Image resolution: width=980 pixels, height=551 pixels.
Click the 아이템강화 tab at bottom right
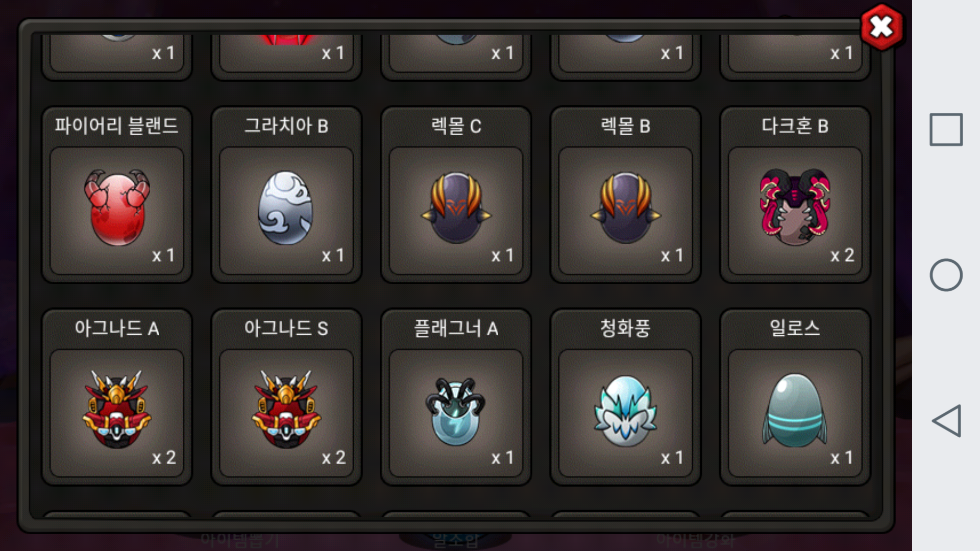coord(695,540)
